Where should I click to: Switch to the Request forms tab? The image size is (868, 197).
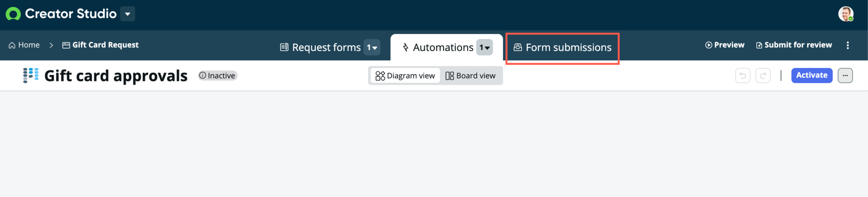click(320, 47)
